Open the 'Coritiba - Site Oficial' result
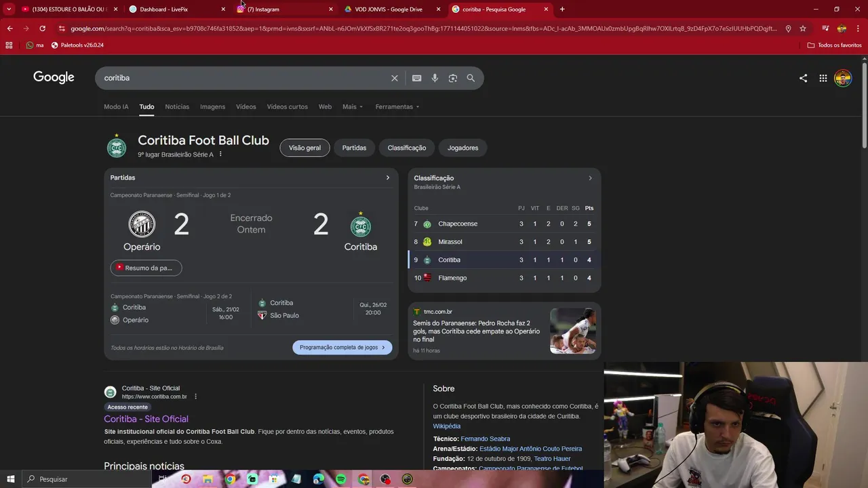Screen dimensions: 868x488 [x=146, y=419]
